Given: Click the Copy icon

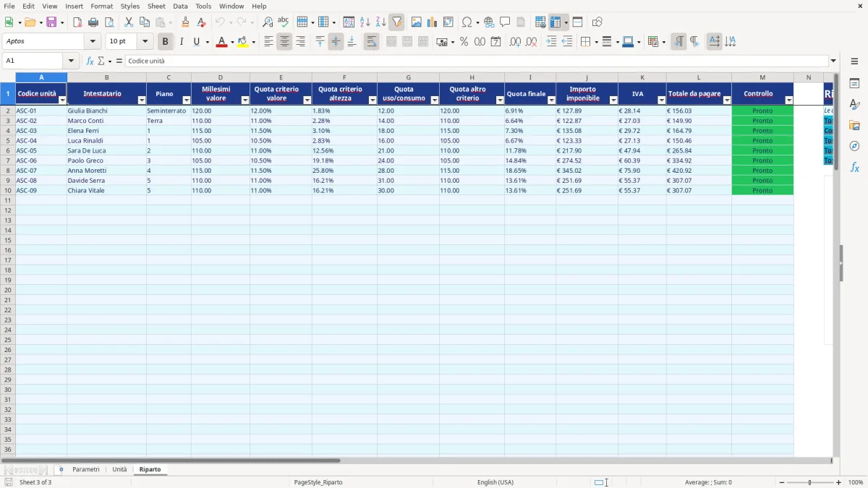Looking at the screenshot, I should (x=144, y=22).
